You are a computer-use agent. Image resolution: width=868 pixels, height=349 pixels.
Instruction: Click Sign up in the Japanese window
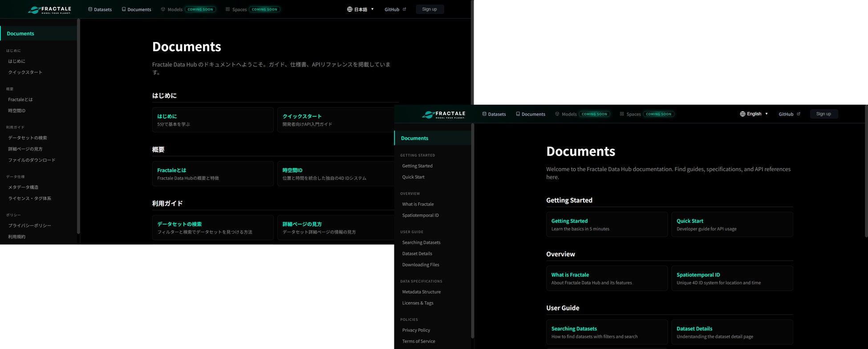(430, 9)
